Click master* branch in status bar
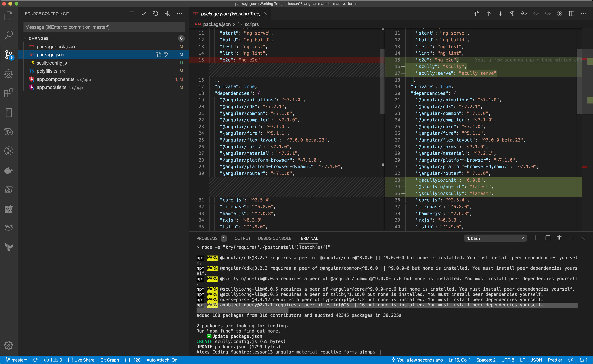This screenshot has width=593, height=364. tap(16, 360)
